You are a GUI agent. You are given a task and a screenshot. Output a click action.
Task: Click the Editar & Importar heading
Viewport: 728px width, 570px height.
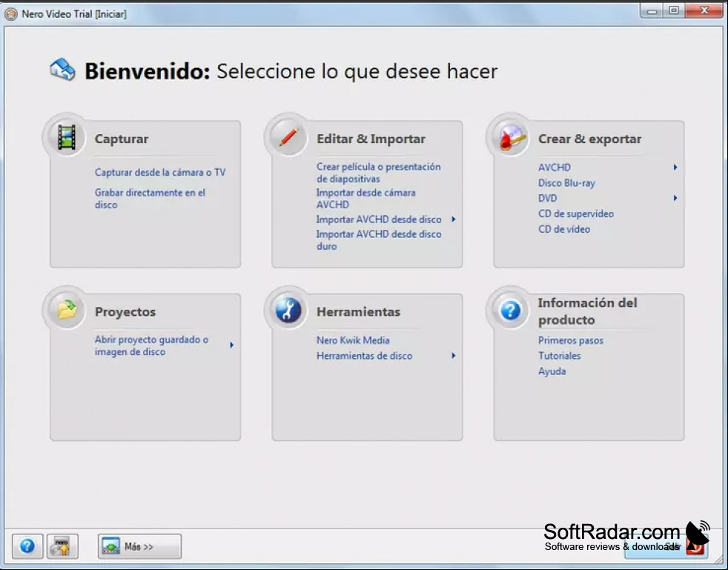[x=371, y=139]
